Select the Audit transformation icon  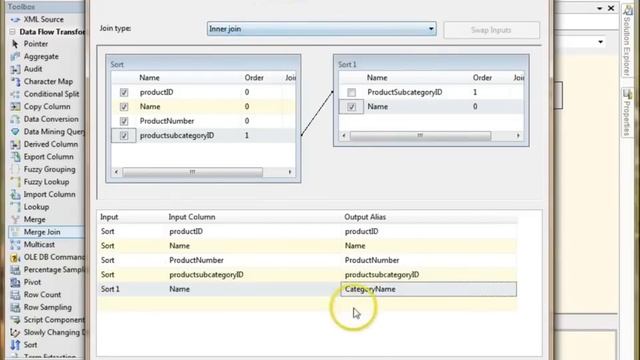[15, 69]
